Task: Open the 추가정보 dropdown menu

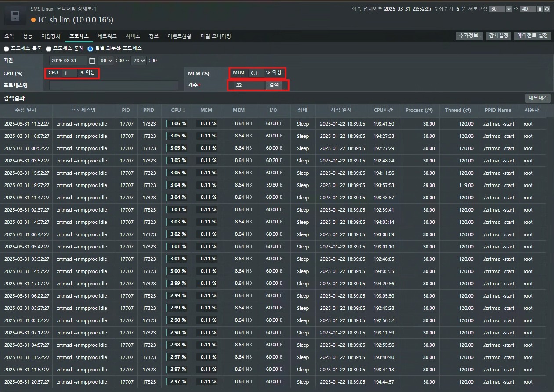Action: coord(470,36)
